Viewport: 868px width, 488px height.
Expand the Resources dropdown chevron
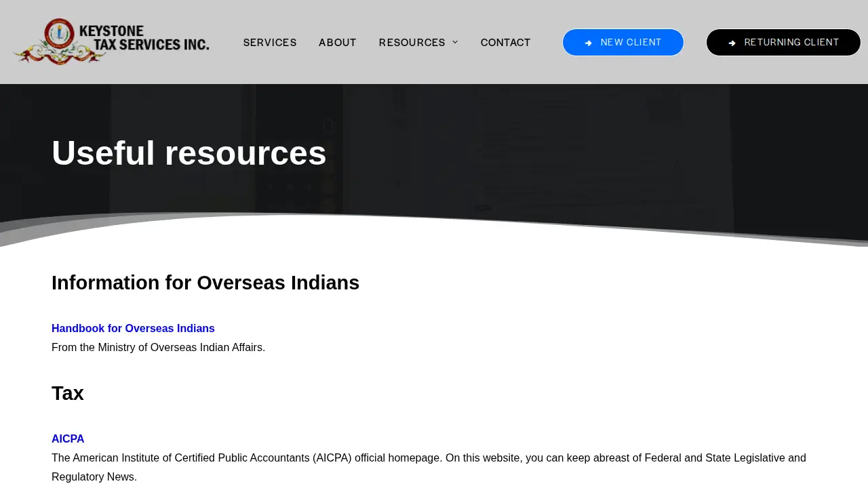click(455, 43)
